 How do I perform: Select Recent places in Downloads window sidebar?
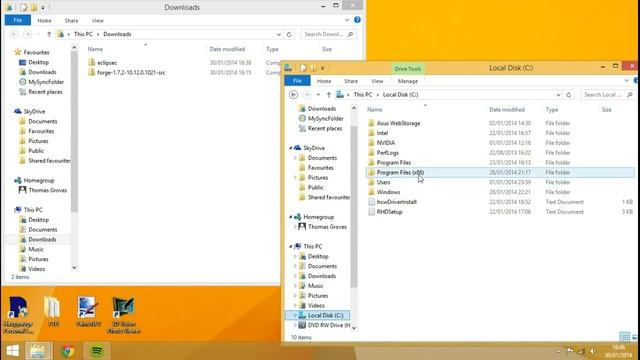45,92
